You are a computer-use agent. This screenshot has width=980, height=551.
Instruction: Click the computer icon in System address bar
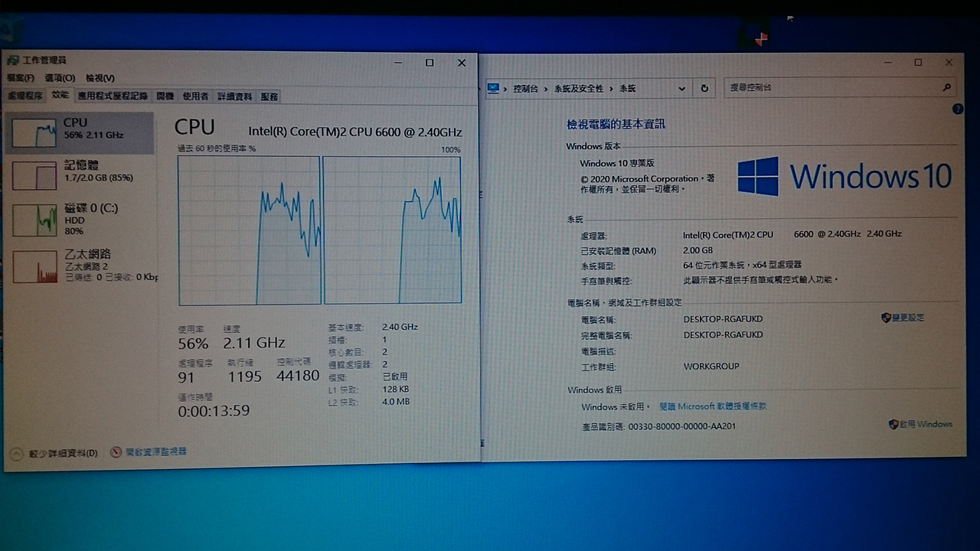[x=493, y=88]
